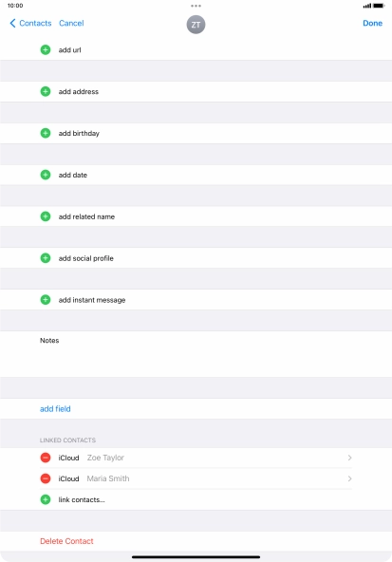Tap Delete Contact
Viewport: 392px width, 562px height.
point(66,541)
